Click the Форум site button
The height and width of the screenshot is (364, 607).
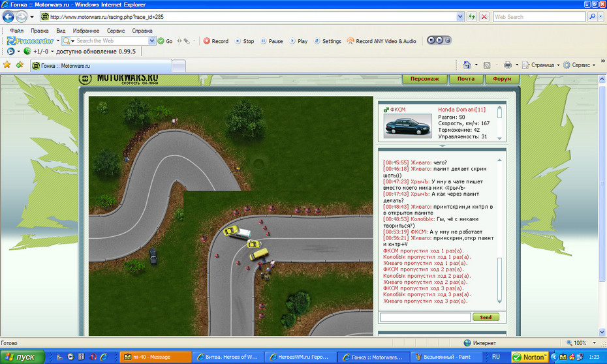502,79
